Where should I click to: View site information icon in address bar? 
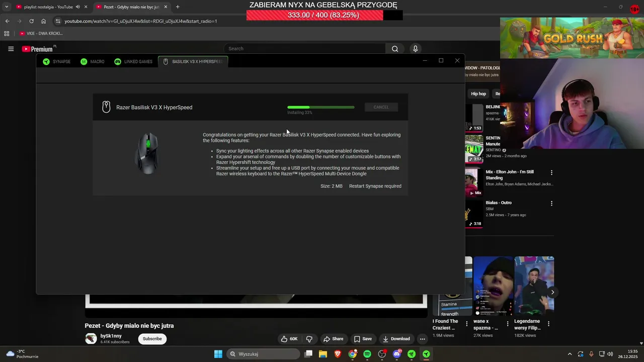58,21
